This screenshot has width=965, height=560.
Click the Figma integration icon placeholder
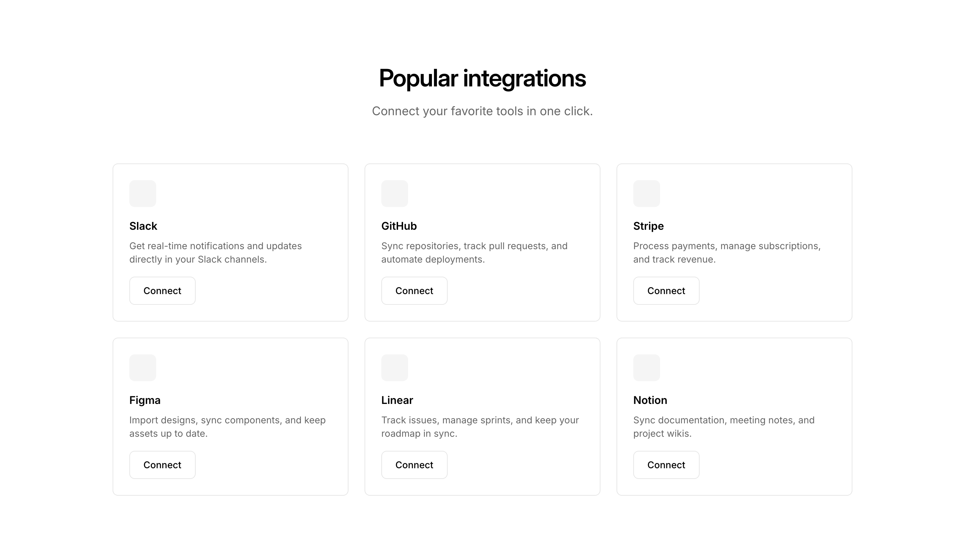coord(142,367)
